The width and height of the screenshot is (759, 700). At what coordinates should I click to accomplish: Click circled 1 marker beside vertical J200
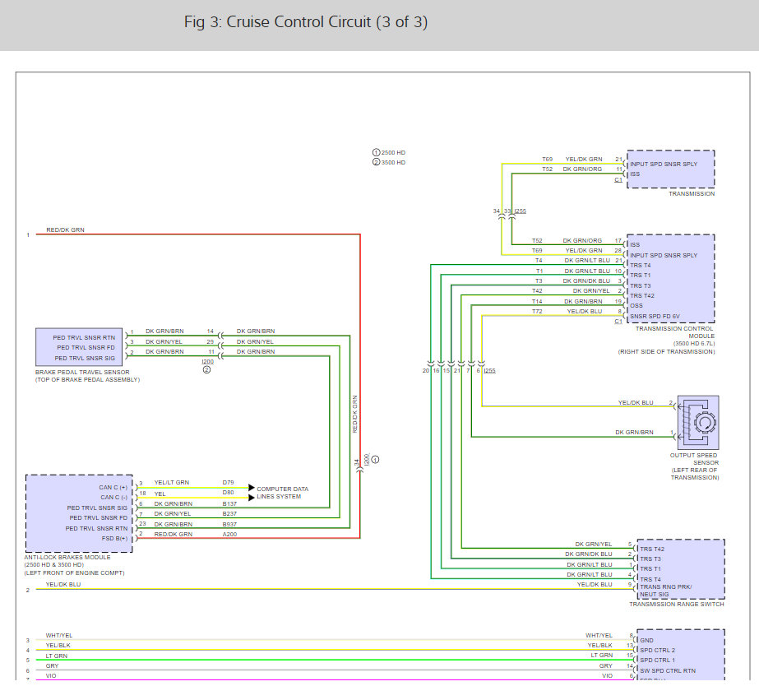click(375, 460)
